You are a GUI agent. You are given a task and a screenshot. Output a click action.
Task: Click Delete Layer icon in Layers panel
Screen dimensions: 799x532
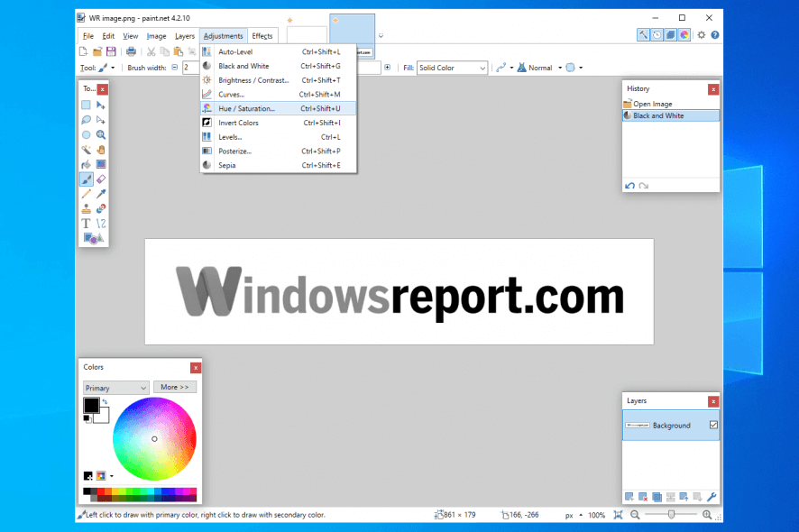tap(643, 497)
